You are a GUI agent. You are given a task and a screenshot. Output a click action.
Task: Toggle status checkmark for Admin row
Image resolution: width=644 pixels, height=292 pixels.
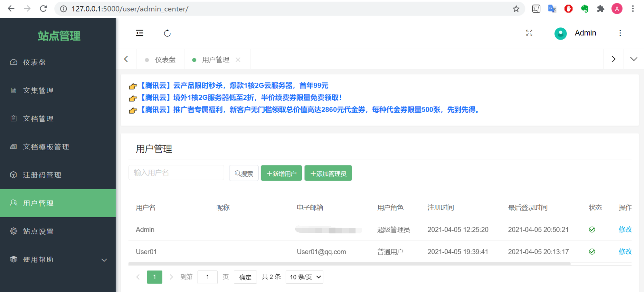(592, 230)
